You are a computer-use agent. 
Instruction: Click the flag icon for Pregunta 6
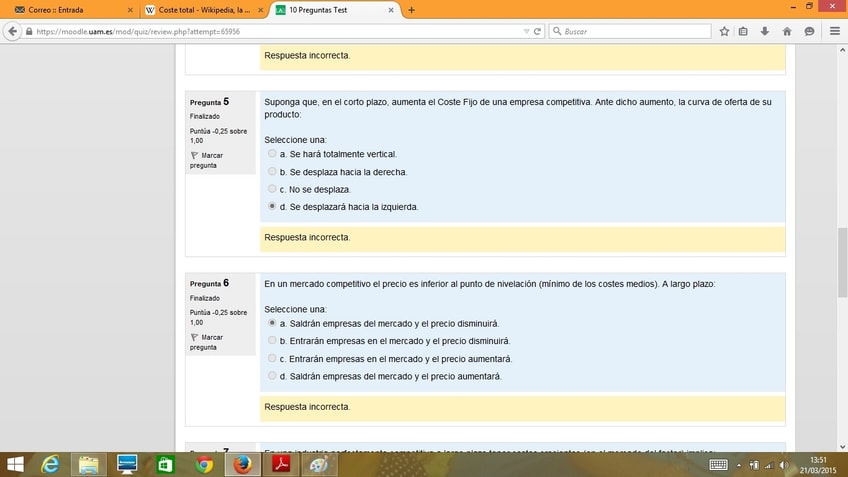(194, 337)
